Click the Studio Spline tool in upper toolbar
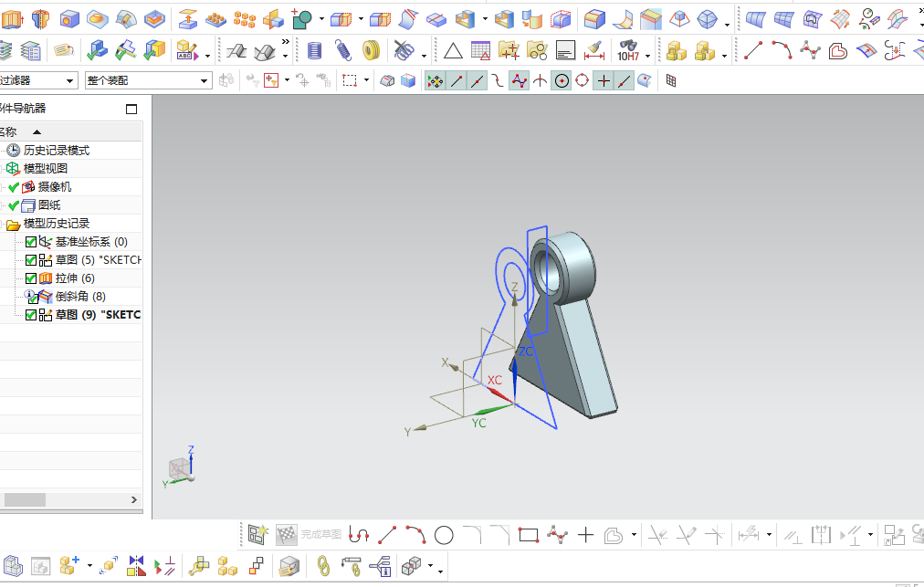The width and height of the screenshot is (924, 587). 810,51
